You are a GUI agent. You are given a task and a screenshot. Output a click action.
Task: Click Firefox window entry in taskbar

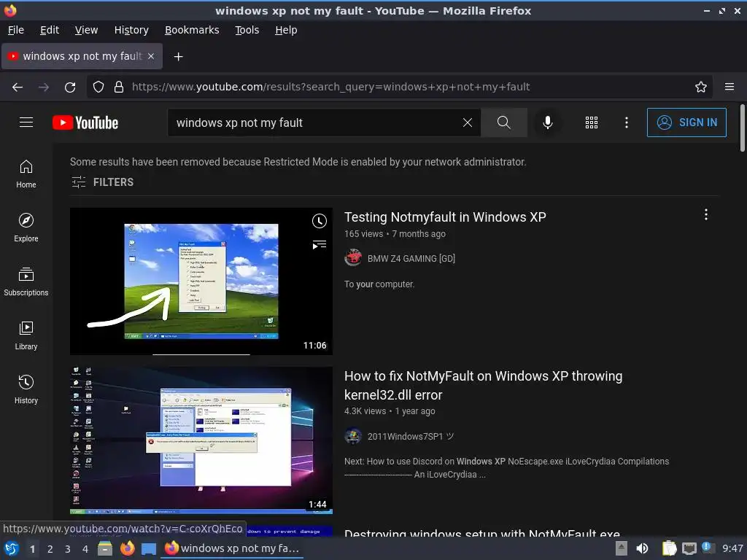point(232,548)
